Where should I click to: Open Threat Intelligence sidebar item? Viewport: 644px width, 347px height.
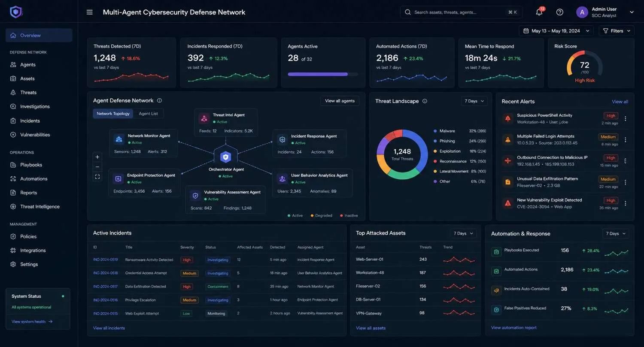point(39,207)
